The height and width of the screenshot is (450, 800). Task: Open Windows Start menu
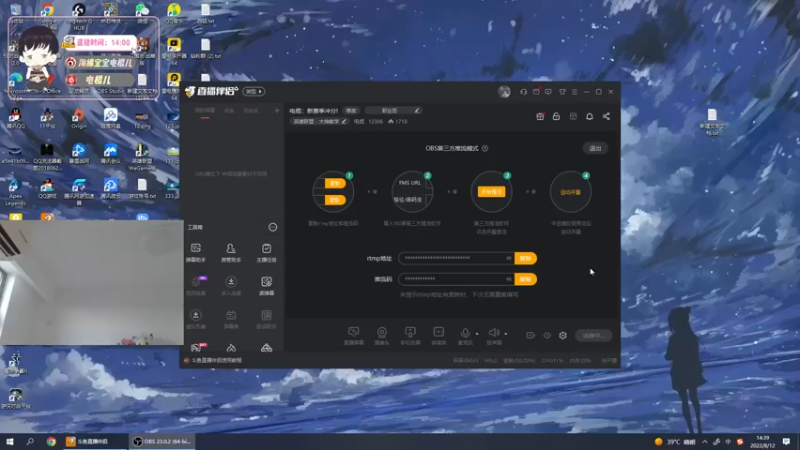(x=10, y=441)
